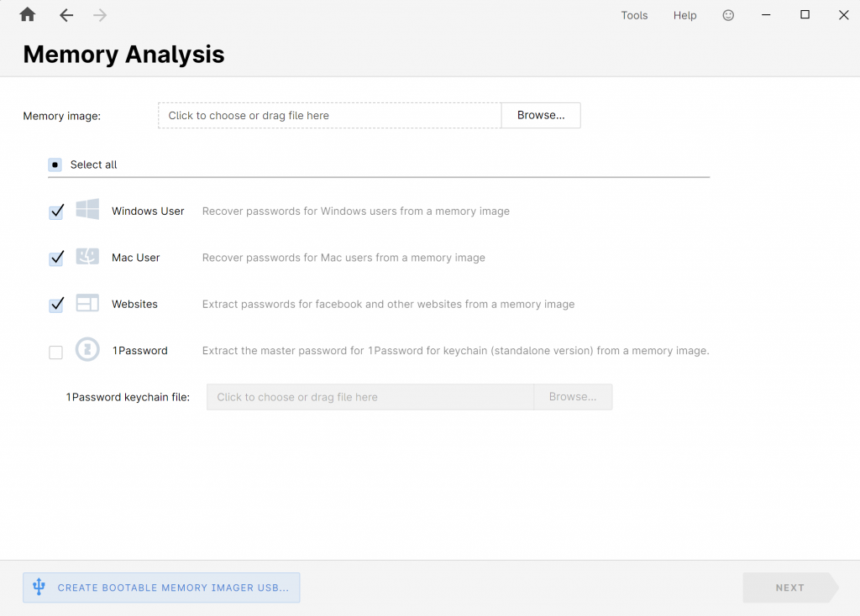Click the 1Password keyhole icon

(87, 350)
